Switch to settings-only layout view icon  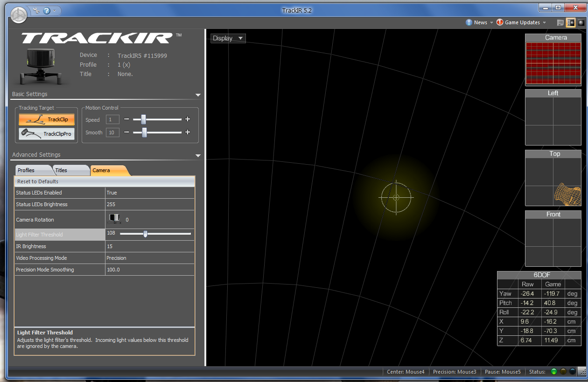coord(560,22)
